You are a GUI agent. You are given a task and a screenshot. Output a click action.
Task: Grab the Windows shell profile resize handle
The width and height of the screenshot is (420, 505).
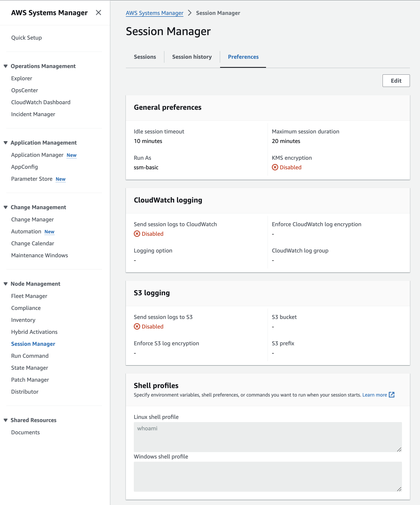coord(399,489)
